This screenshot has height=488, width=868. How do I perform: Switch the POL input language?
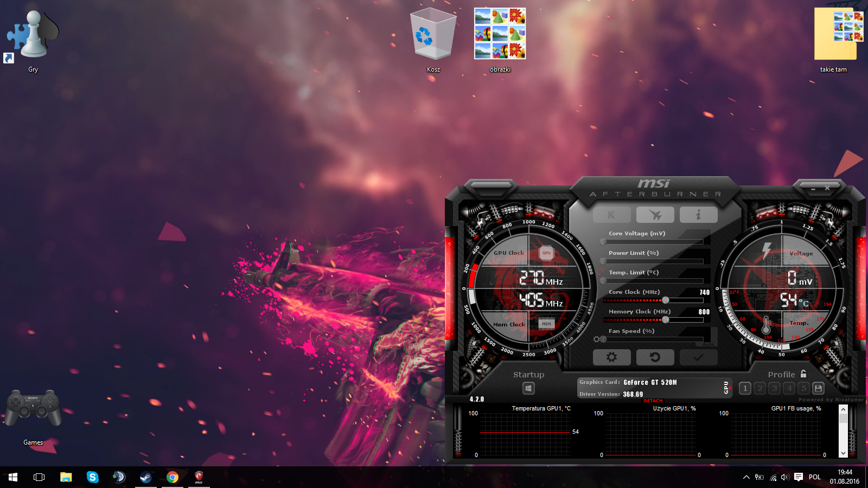[x=815, y=477]
